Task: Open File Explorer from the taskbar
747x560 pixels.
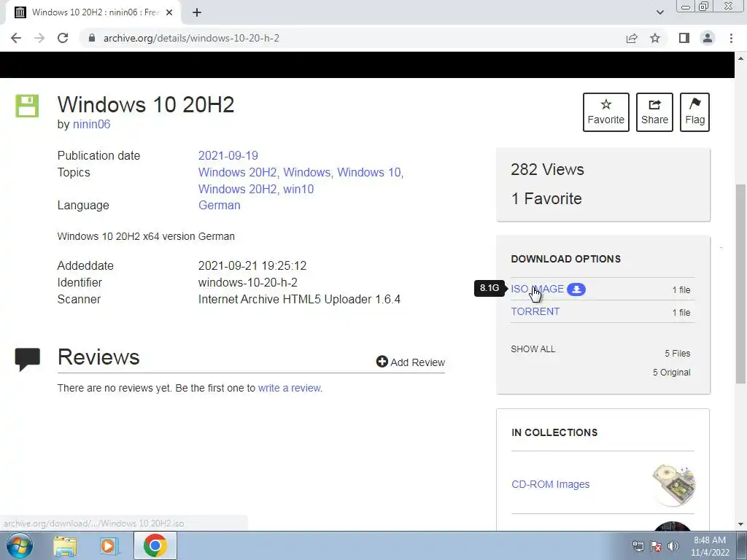Action: (65, 545)
